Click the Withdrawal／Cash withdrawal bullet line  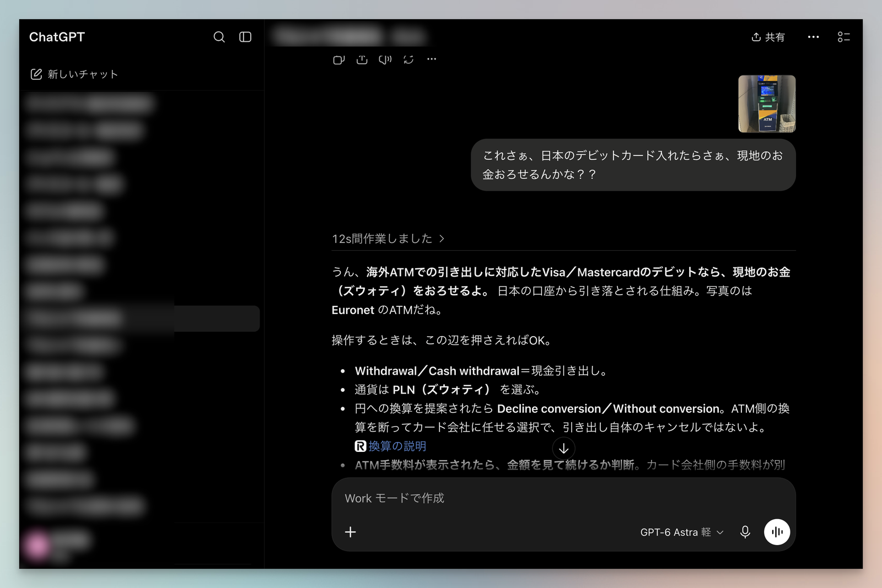click(x=481, y=371)
